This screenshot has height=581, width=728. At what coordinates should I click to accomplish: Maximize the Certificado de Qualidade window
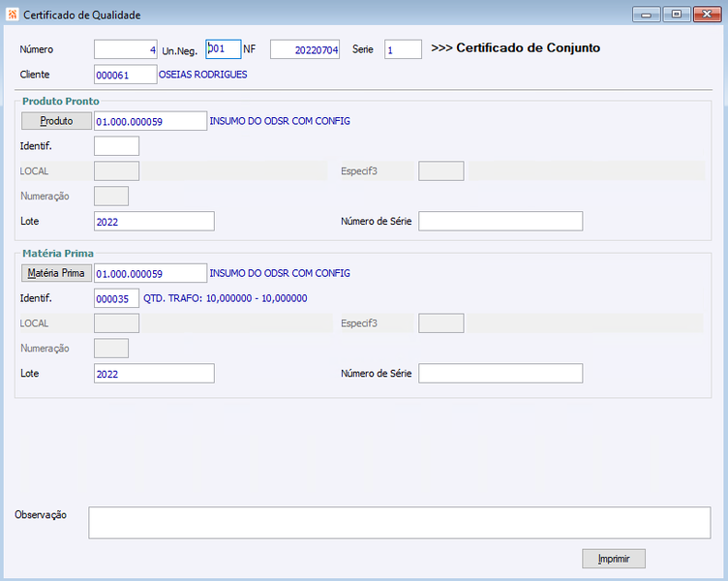tap(677, 15)
